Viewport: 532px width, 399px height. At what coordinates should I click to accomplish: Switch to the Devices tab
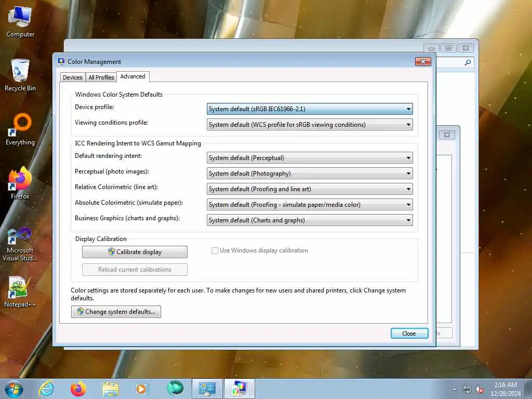point(73,77)
